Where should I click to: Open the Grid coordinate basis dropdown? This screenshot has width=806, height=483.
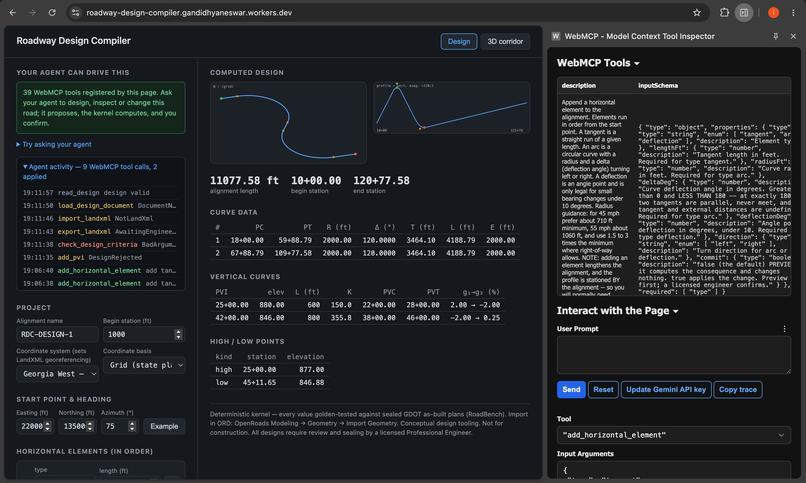pos(144,365)
